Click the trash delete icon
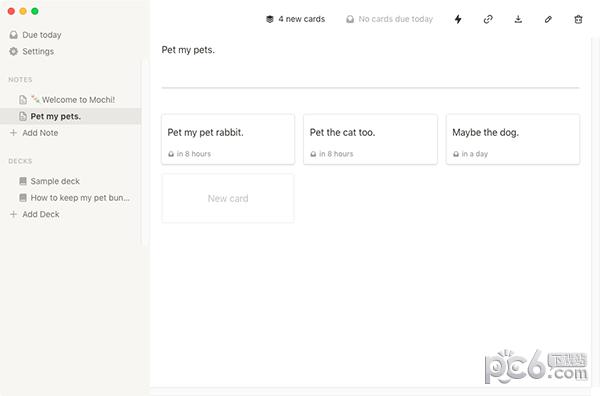600x396 pixels. (578, 19)
